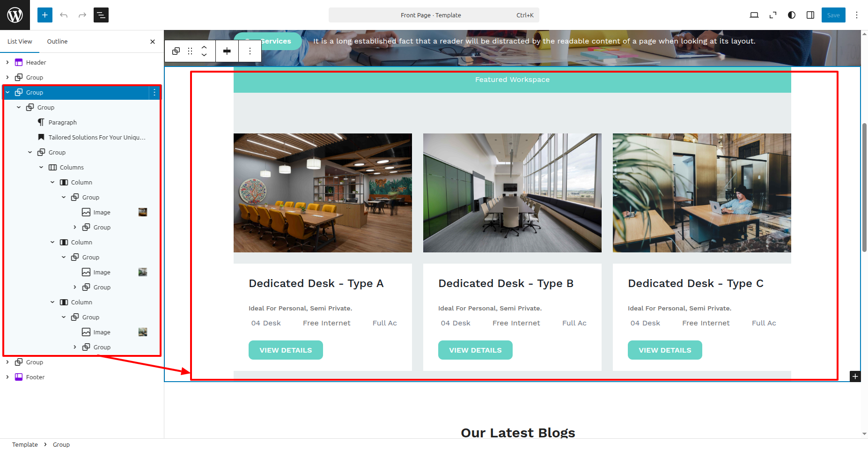The width and height of the screenshot is (868, 450).
Task: Collapse the Columns block in tree
Action: pos(41,167)
